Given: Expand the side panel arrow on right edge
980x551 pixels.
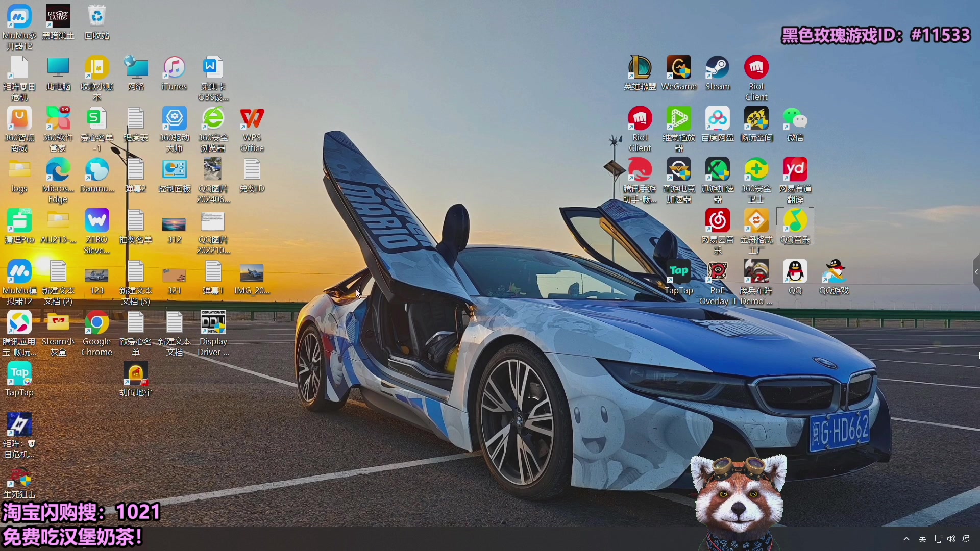Looking at the screenshot, I should pyautogui.click(x=976, y=272).
